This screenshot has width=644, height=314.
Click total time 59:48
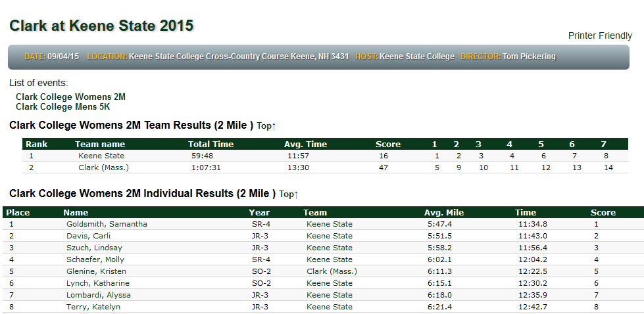click(x=202, y=156)
